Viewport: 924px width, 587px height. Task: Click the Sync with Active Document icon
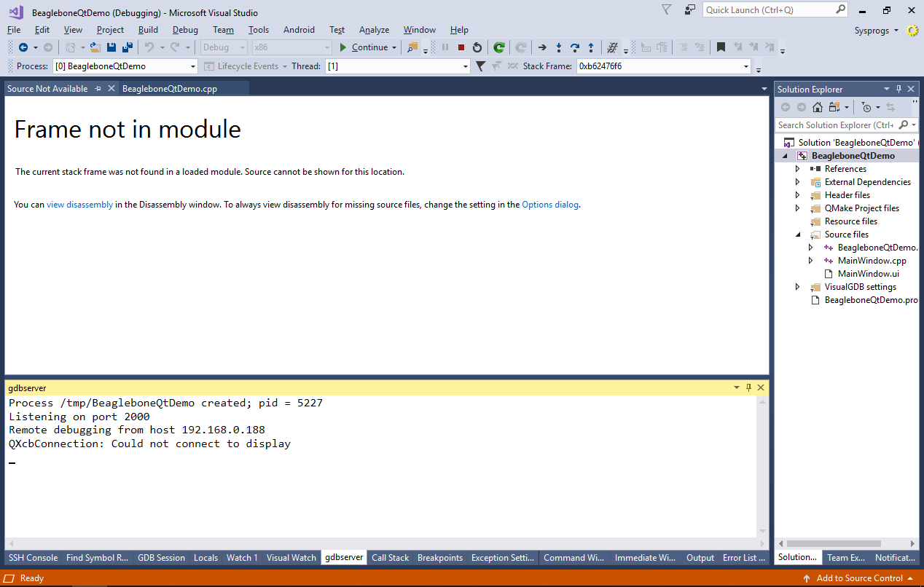(x=890, y=107)
